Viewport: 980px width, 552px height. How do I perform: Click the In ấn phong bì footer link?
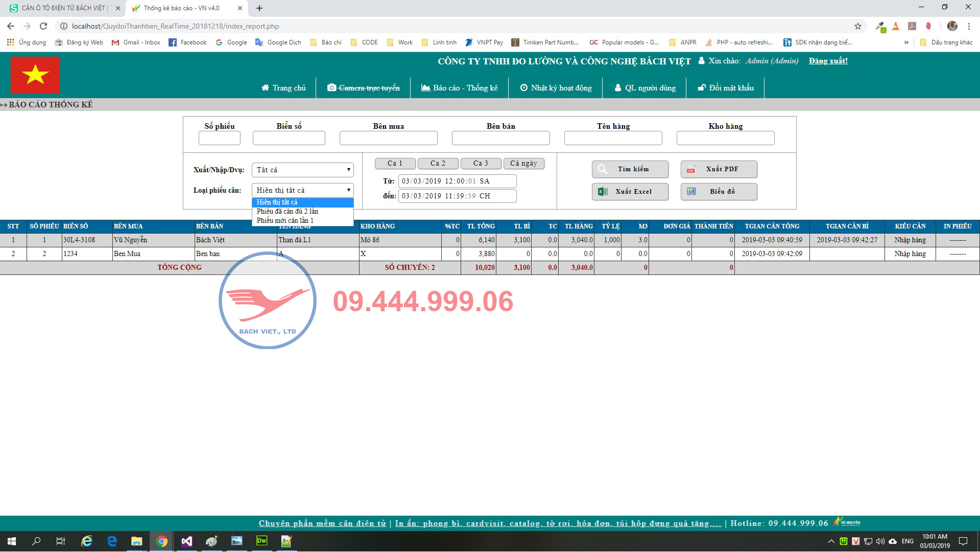pos(558,523)
